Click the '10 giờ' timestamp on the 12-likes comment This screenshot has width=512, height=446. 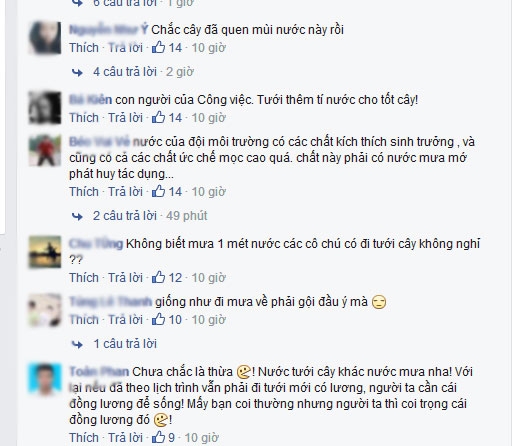pyautogui.click(x=209, y=277)
